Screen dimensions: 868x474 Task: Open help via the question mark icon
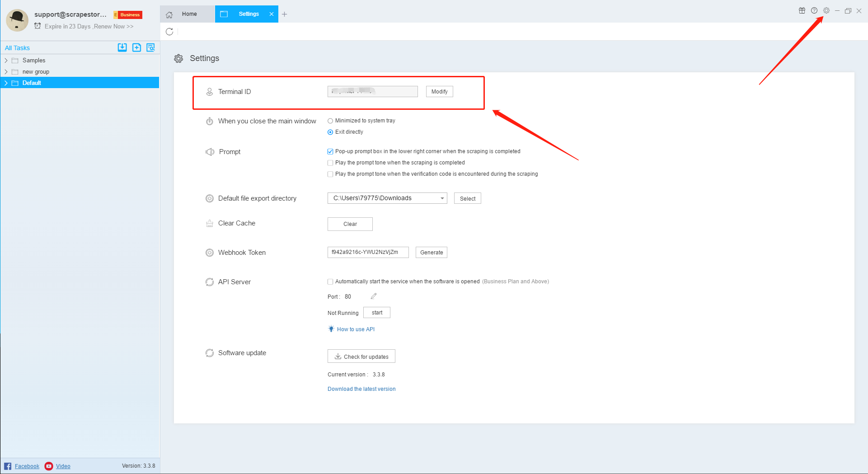814,11
